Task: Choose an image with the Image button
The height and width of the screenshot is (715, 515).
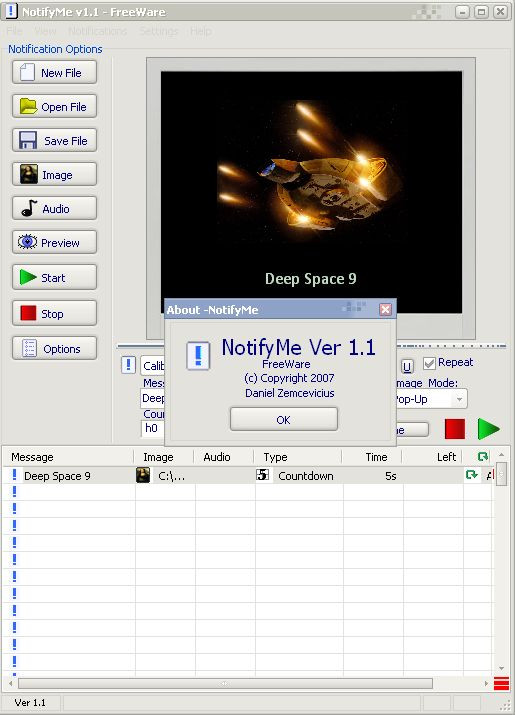Action: point(54,175)
